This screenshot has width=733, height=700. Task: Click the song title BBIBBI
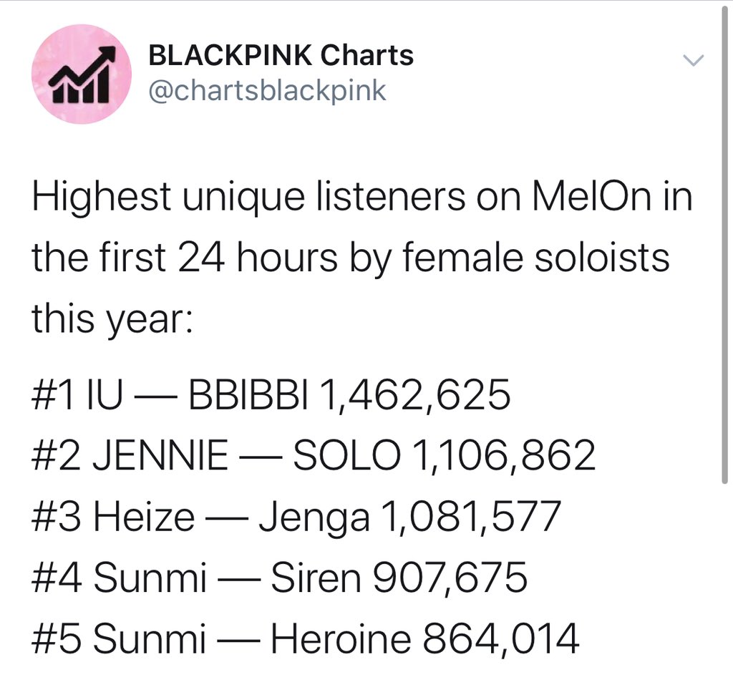[x=246, y=395]
